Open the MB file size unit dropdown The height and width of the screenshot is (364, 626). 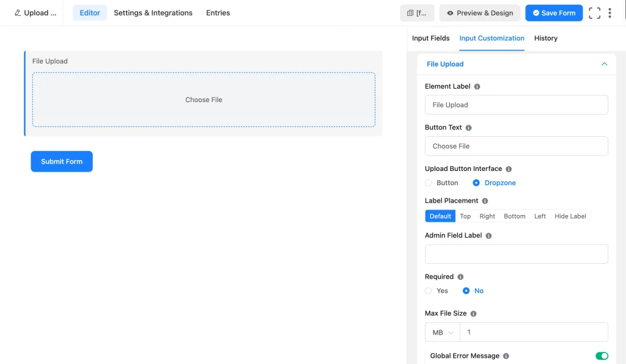443,332
